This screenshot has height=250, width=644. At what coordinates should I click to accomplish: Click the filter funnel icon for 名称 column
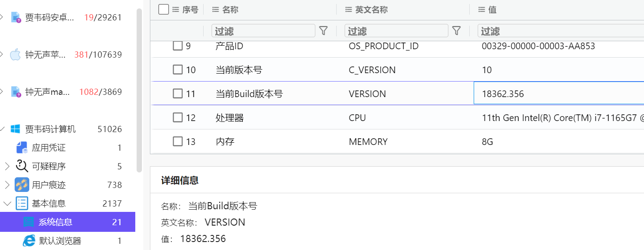click(324, 31)
